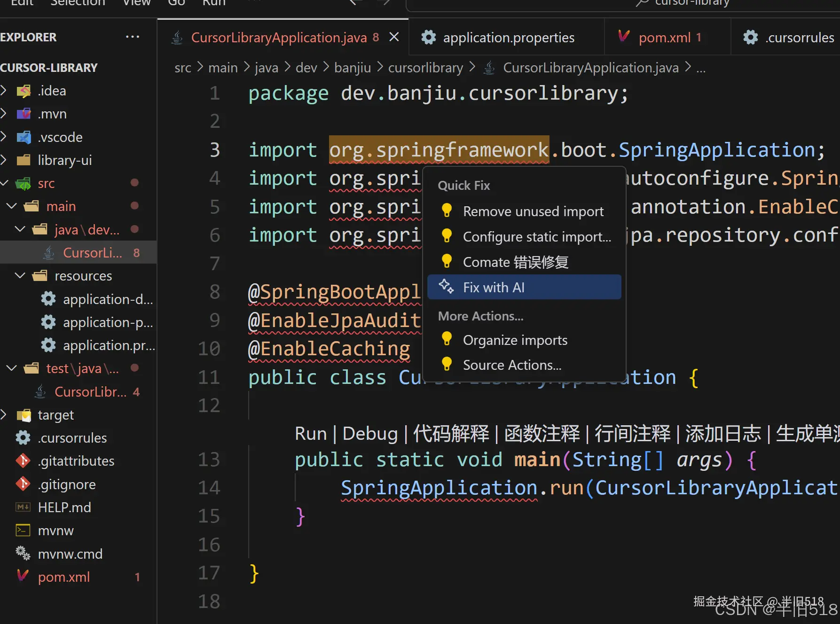
Task: Click the src folder icon
Action: pyautogui.click(x=24, y=183)
